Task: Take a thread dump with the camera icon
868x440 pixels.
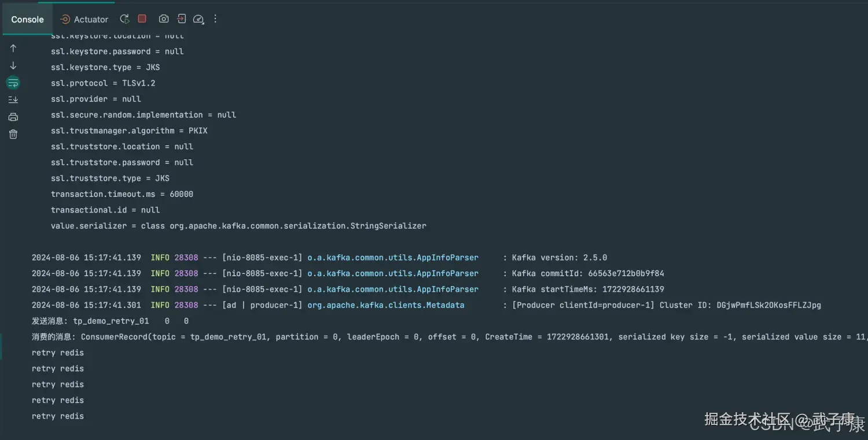Action: pos(164,19)
